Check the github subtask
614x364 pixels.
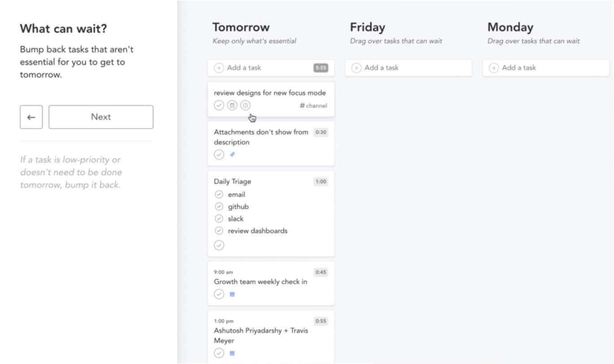[x=219, y=207]
